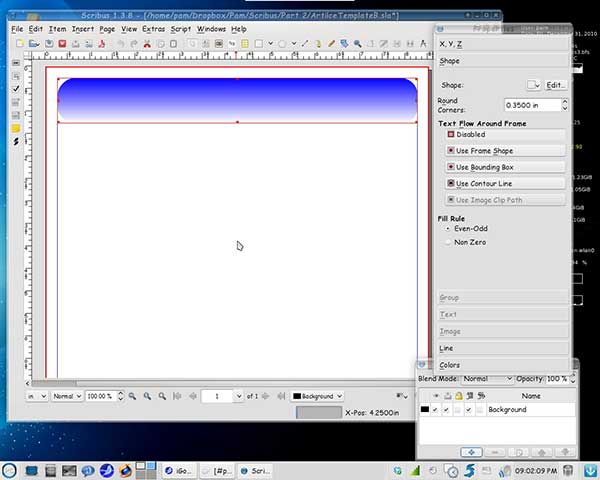Open the Insert menu
This screenshot has height=480, width=600.
(82, 29)
